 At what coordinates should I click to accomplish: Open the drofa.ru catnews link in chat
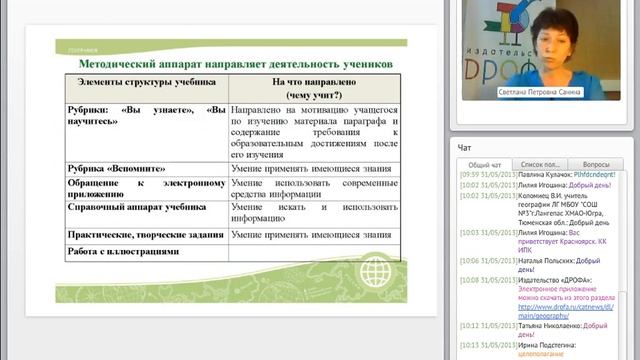pos(566,311)
